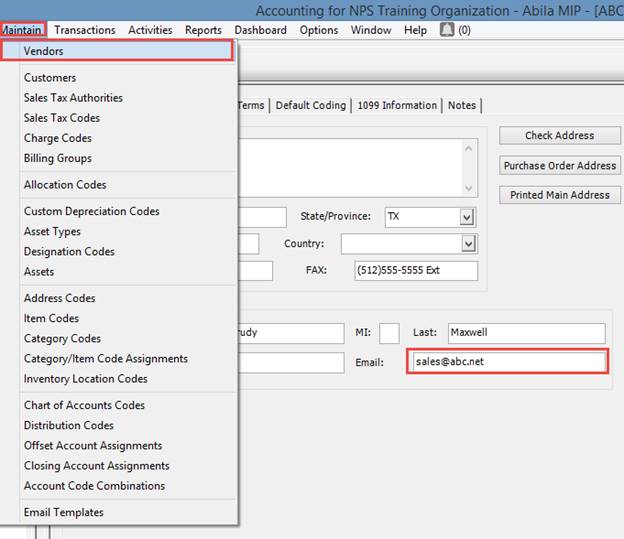Click the Email input field
The width and height of the screenshot is (624, 539).
point(506,362)
